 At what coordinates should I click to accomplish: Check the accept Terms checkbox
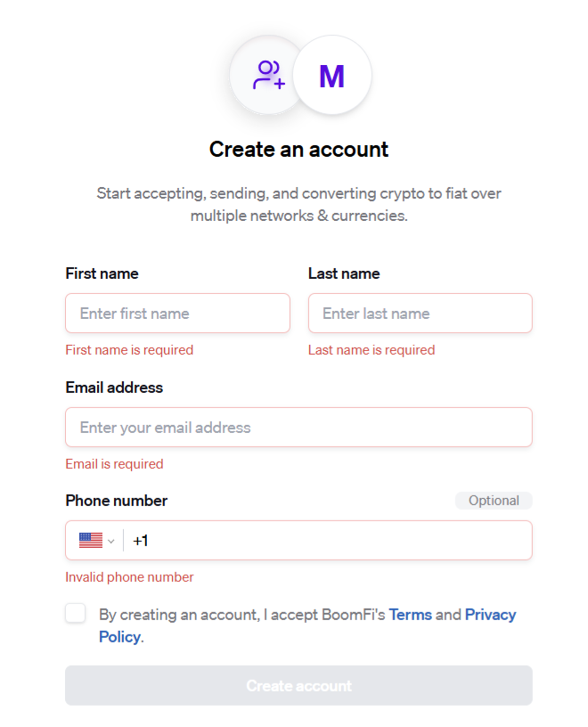[x=76, y=613]
